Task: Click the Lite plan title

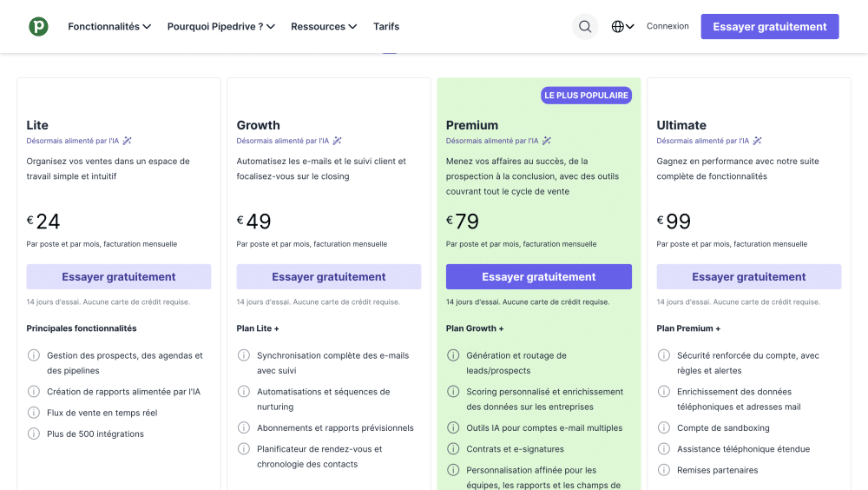Action: [37, 125]
